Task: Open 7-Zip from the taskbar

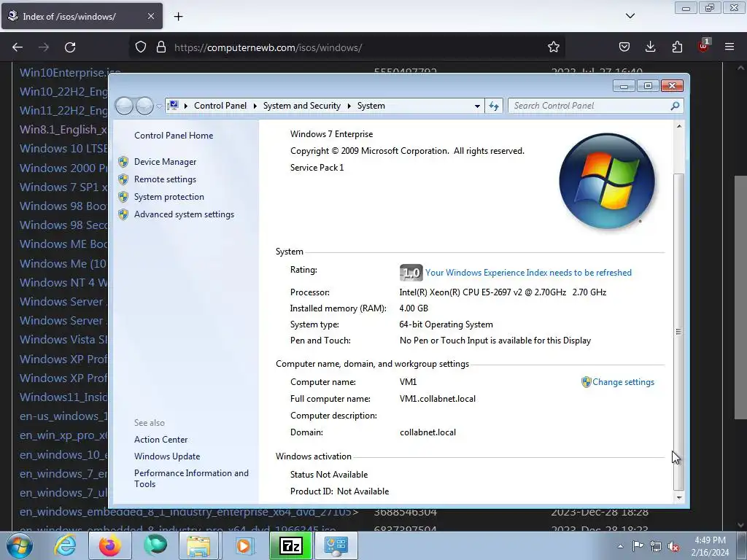Action: click(x=290, y=545)
